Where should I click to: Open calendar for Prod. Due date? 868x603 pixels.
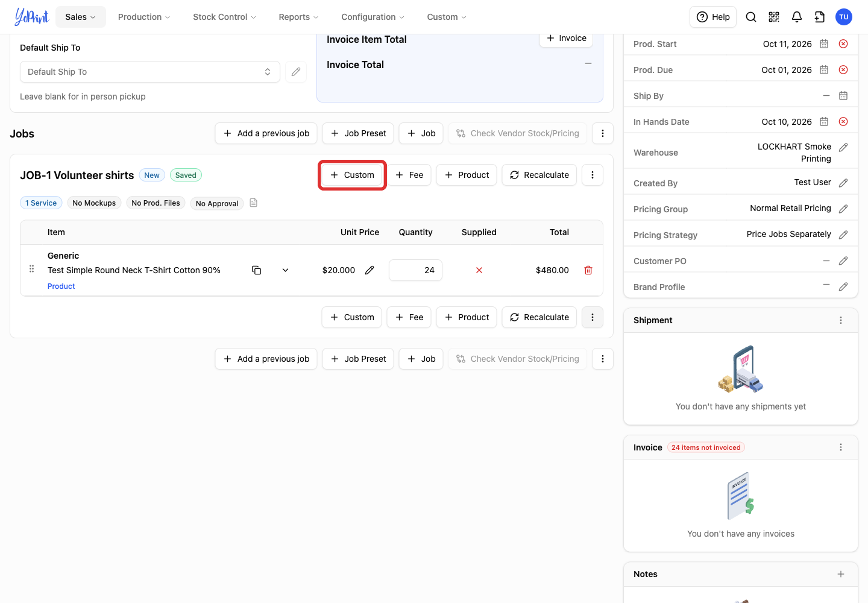point(824,70)
